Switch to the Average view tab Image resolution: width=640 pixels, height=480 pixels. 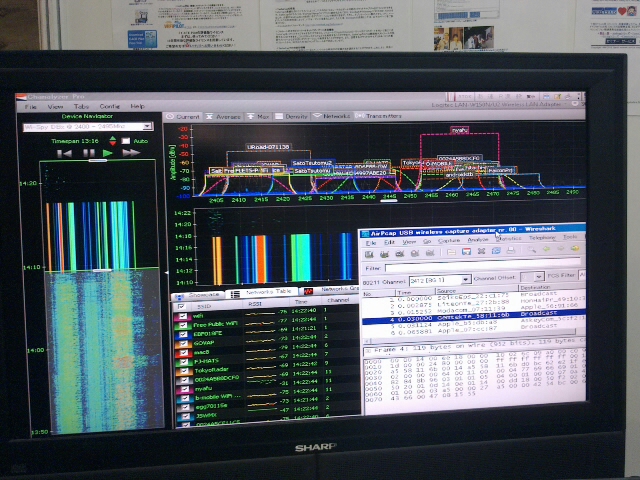[223, 117]
